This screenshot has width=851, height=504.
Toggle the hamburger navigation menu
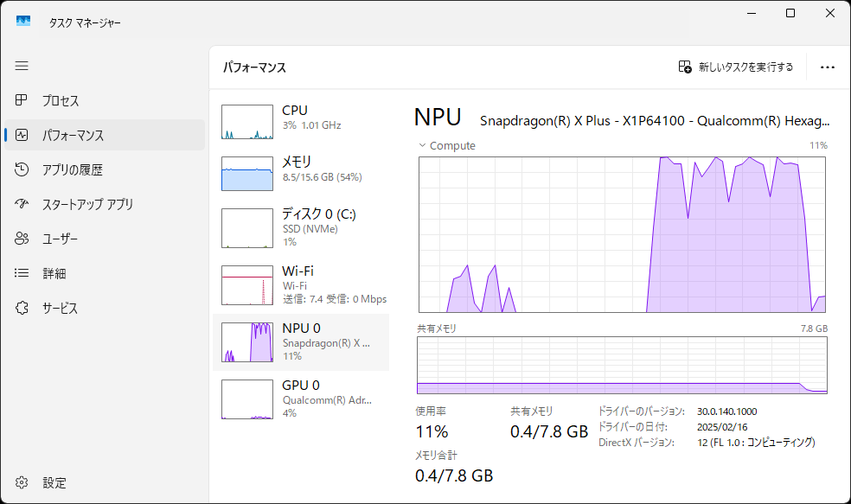(x=22, y=66)
